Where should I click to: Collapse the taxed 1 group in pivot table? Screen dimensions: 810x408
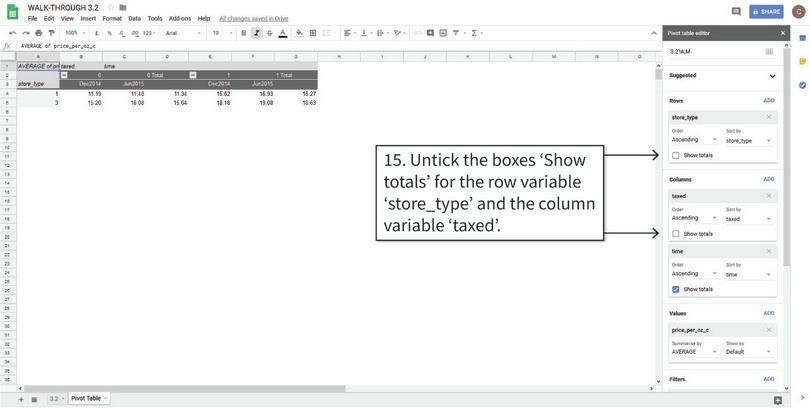point(193,75)
